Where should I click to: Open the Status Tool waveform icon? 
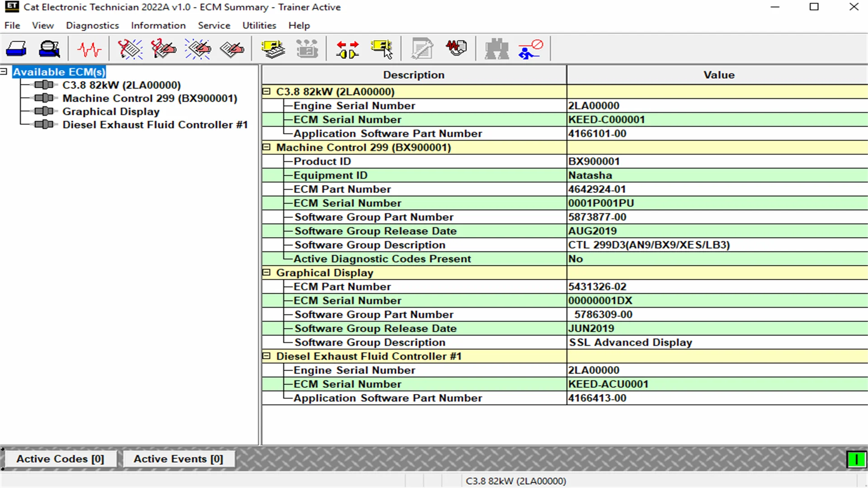(x=89, y=49)
